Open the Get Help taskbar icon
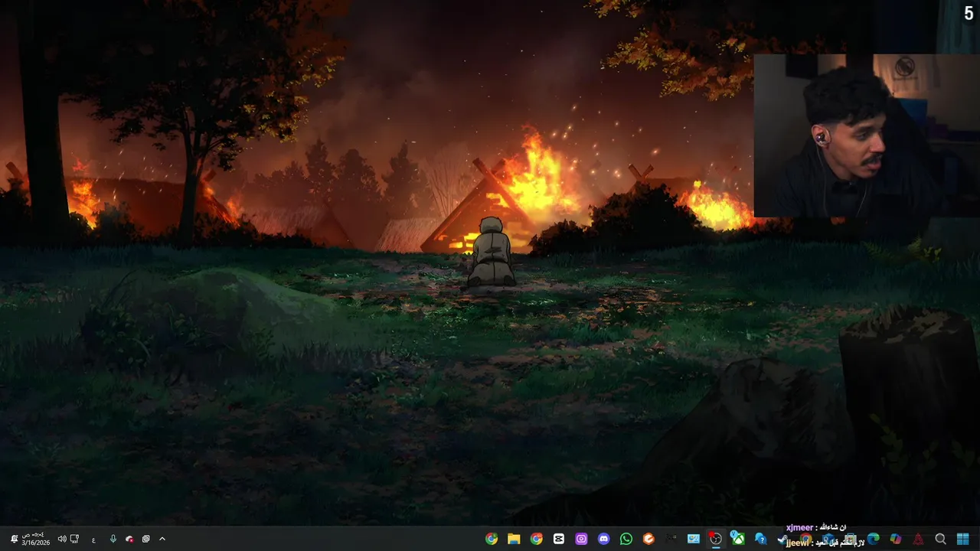The image size is (980, 551). [760, 539]
